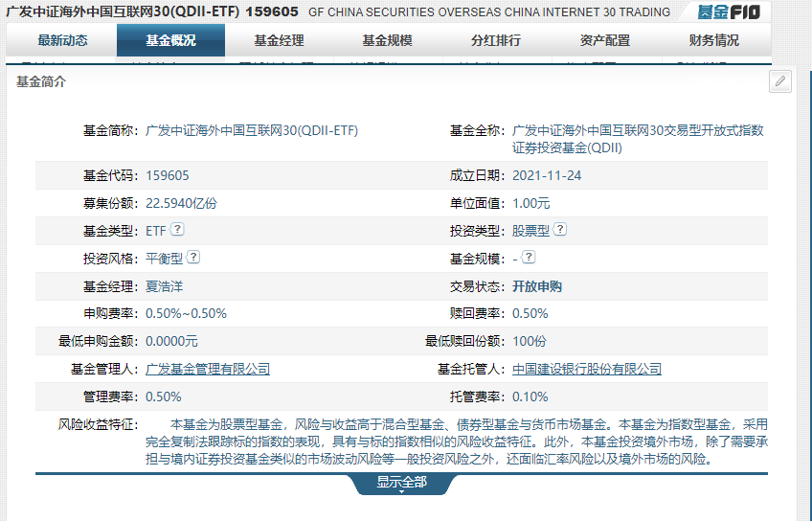
Task: Click trading status 开放申购
Action: pos(537,286)
